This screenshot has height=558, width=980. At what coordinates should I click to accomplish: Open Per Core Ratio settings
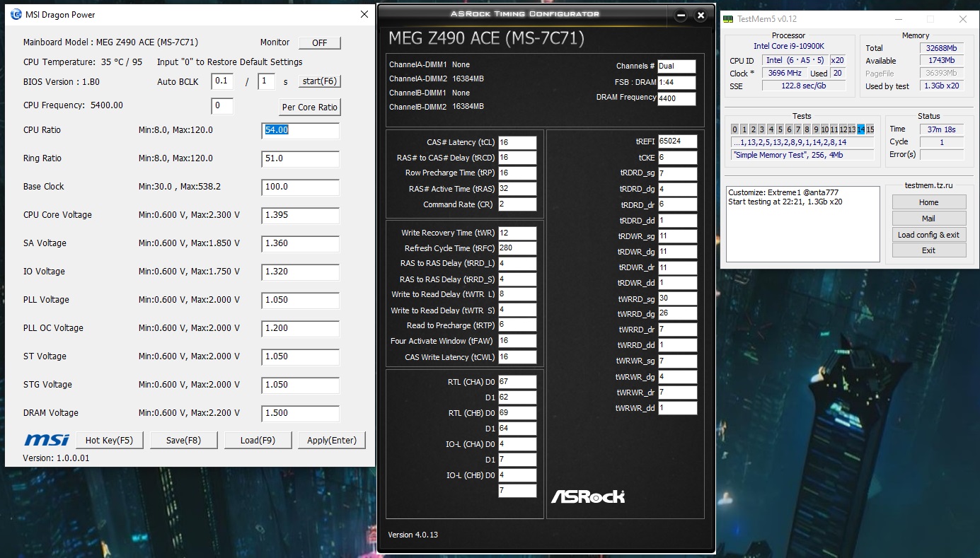310,107
